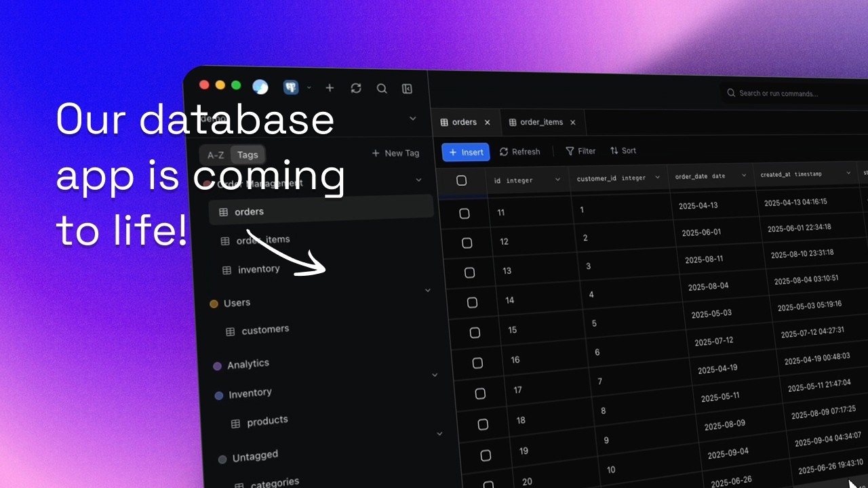Image resolution: width=868 pixels, height=488 pixels.
Task: Focus the Search or run commands field
Action: [793, 94]
